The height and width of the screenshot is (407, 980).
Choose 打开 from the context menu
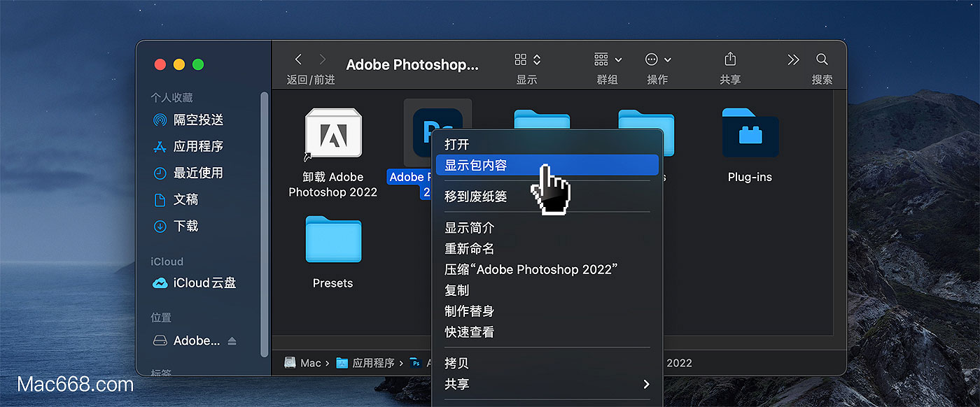pos(546,145)
